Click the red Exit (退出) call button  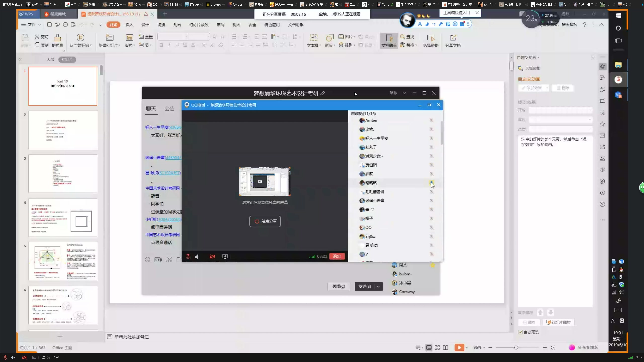[337, 256]
